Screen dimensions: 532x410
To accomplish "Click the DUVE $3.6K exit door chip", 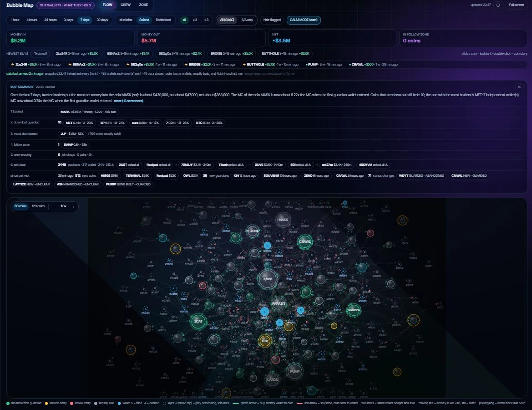I will 269,165.
